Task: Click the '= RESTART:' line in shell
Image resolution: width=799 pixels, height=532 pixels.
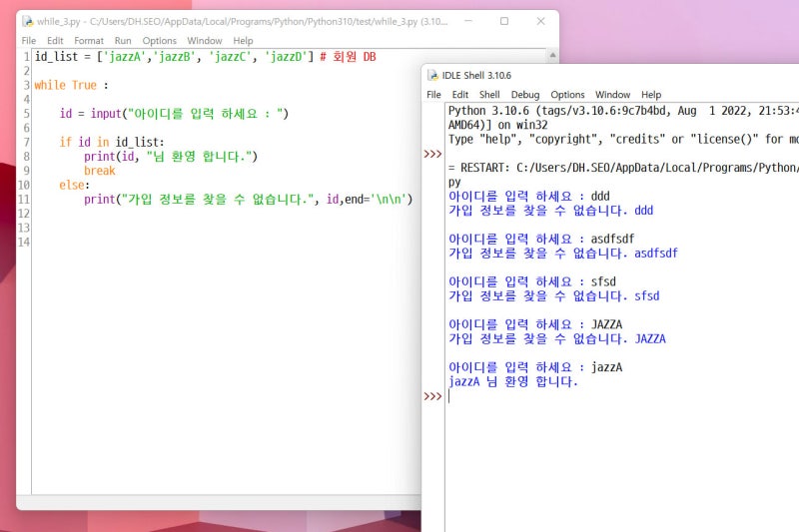Action: [623, 168]
